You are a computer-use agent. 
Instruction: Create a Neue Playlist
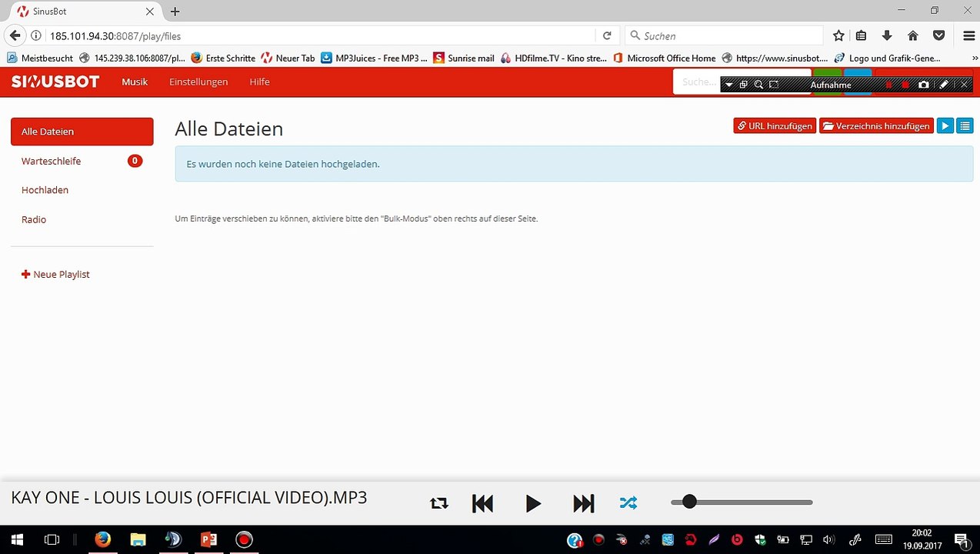55,274
